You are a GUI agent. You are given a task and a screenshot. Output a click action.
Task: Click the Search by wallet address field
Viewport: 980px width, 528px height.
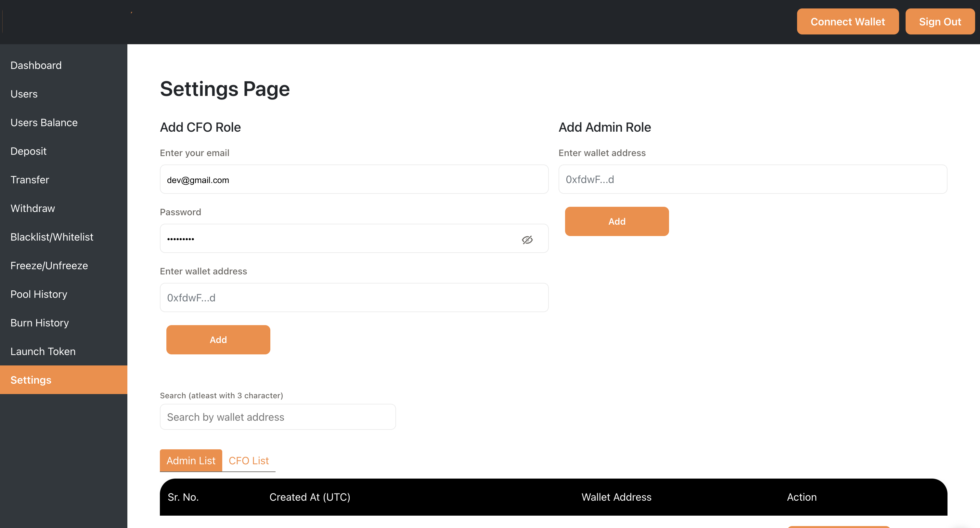click(278, 417)
